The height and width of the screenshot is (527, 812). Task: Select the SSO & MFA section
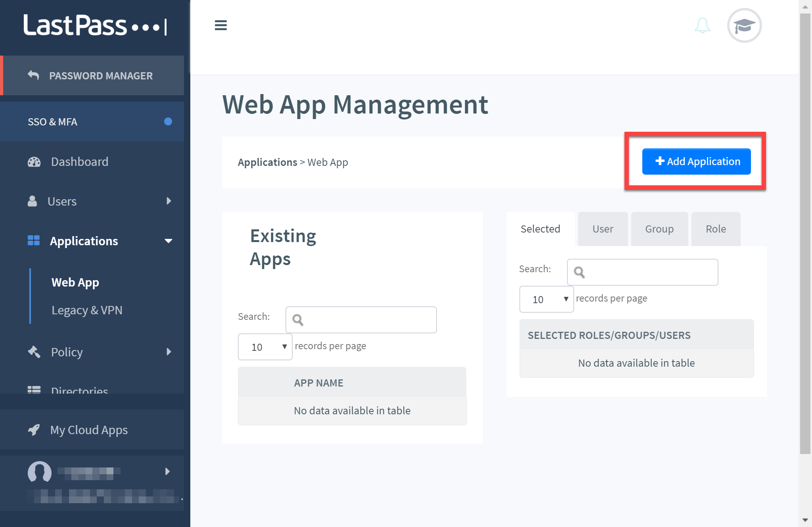[92, 121]
